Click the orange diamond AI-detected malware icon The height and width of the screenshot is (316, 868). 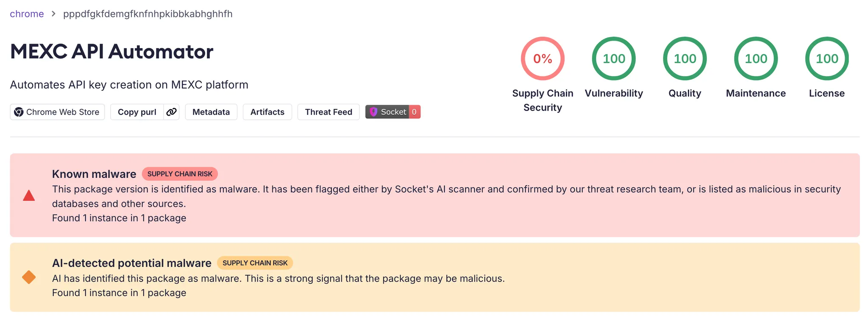click(29, 277)
